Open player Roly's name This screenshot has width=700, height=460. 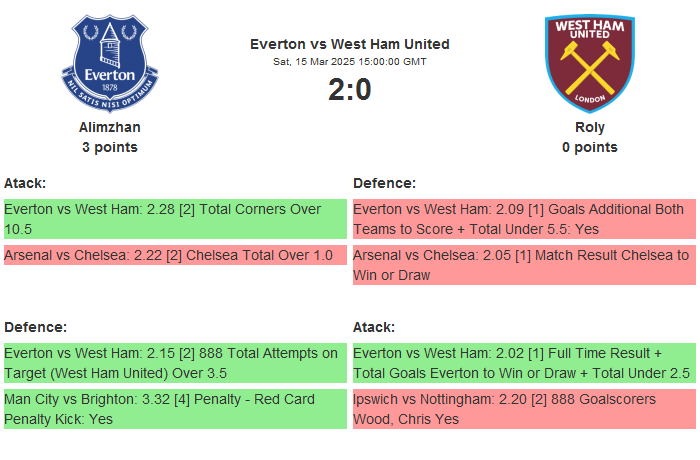click(589, 127)
